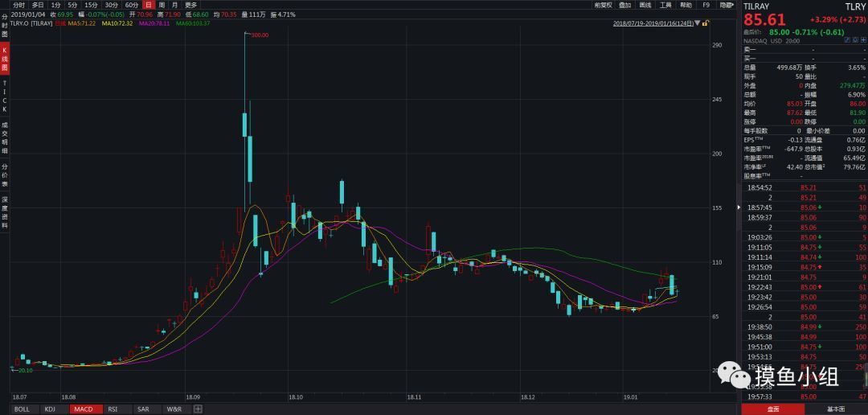Click the 总市值 79.76亿 value
Image resolution: width=868 pixels, height=415 pixels.
[854, 166]
